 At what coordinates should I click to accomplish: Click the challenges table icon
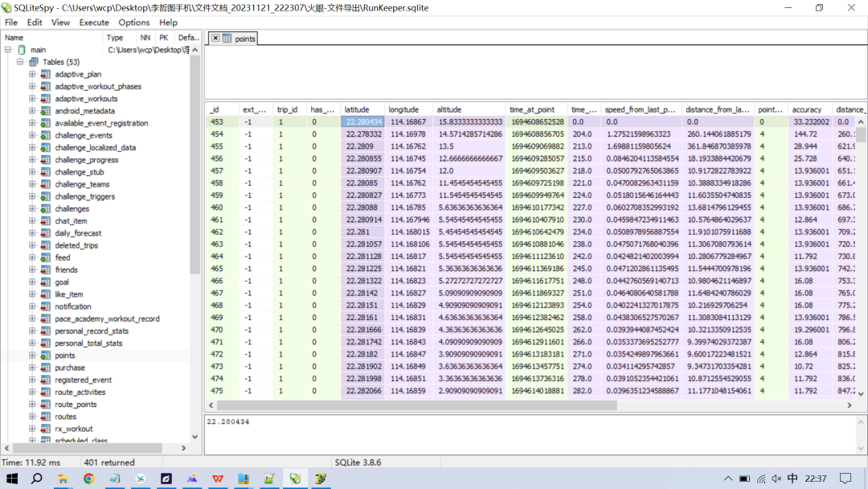pos(45,209)
